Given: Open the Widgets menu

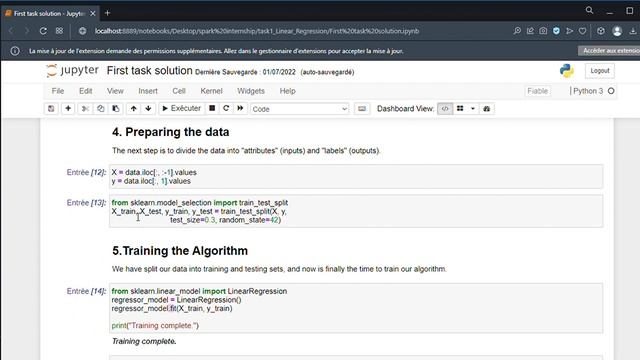Looking at the screenshot, I should point(251,91).
